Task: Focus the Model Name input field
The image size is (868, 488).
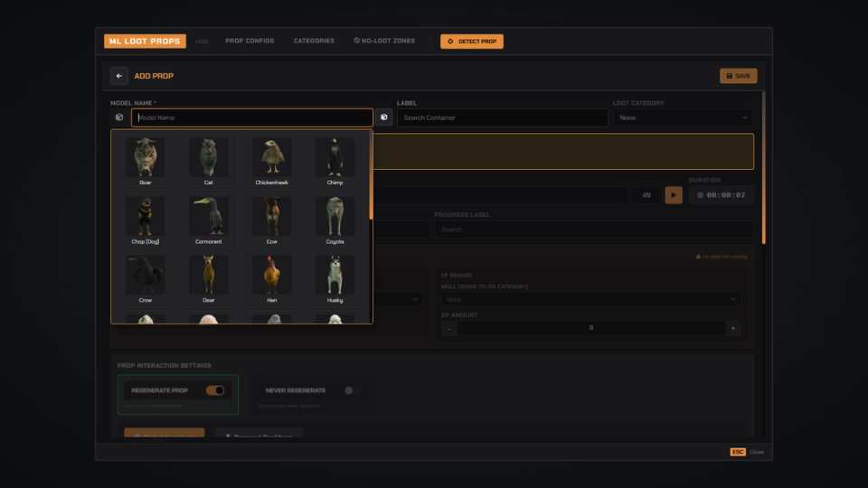Action: [x=252, y=117]
